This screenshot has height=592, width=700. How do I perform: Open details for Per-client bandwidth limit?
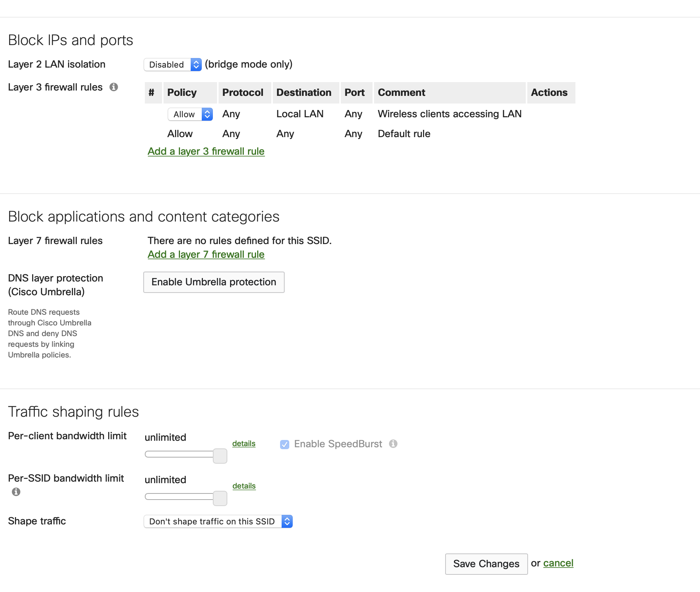(244, 443)
